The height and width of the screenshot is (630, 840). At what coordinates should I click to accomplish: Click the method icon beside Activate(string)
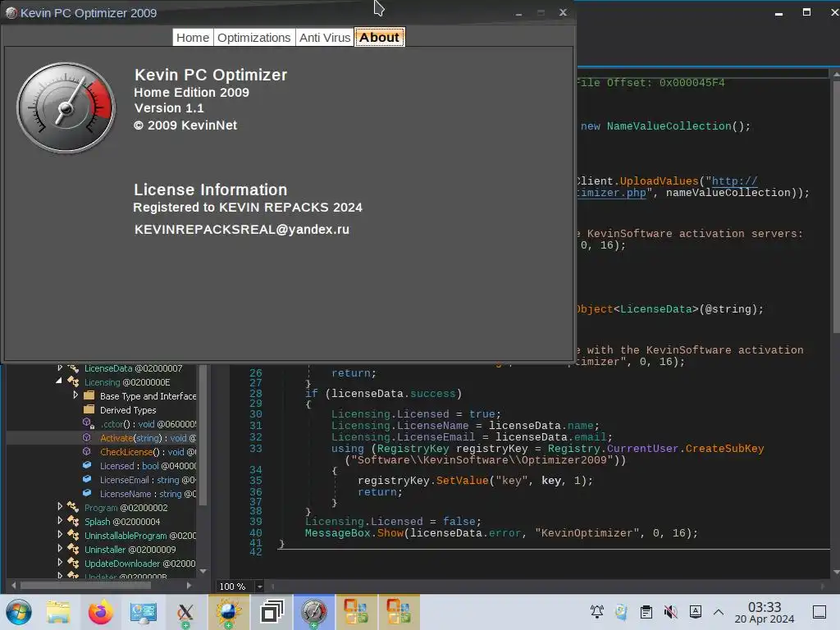point(87,438)
